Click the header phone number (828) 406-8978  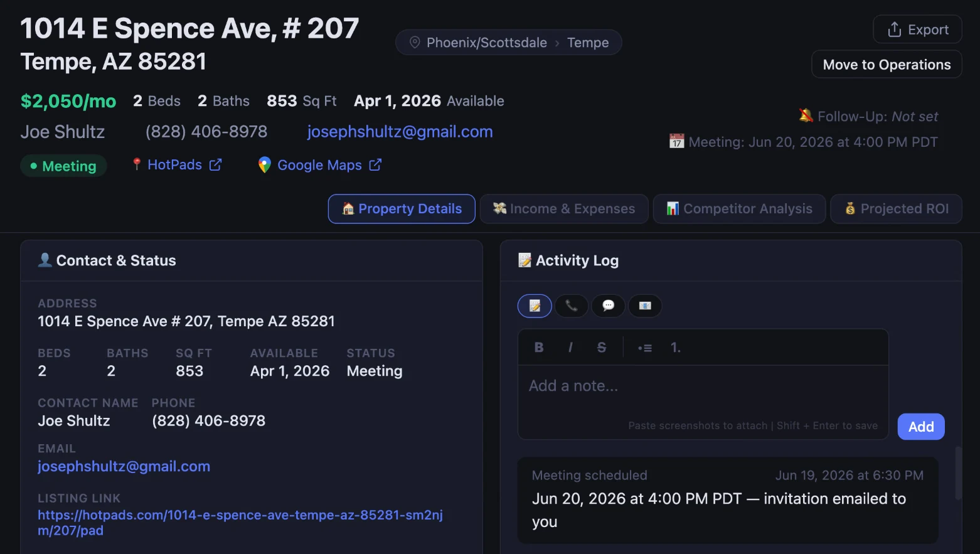click(x=206, y=132)
